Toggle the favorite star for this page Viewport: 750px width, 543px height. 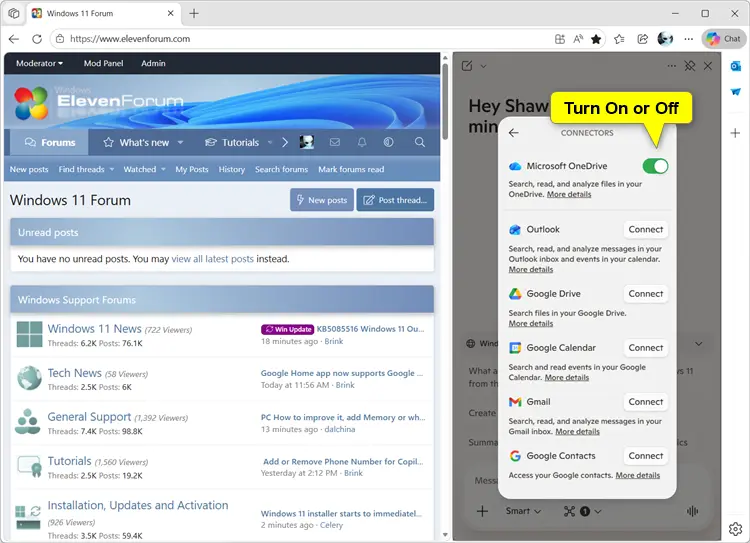pos(596,39)
